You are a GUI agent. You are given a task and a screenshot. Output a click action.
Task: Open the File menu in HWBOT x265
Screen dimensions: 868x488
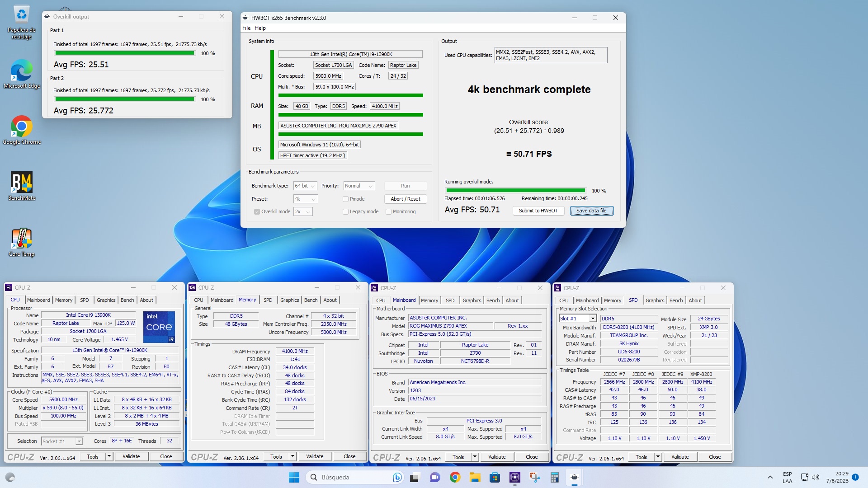click(246, 28)
